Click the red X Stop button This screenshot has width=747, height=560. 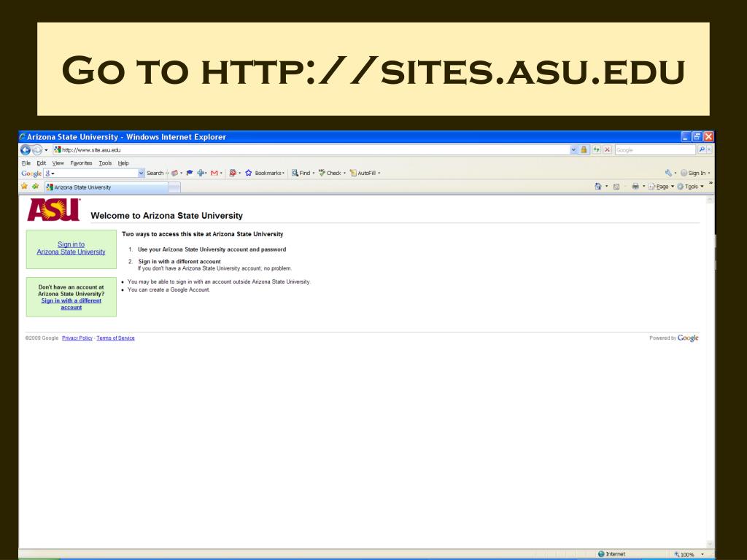point(608,149)
